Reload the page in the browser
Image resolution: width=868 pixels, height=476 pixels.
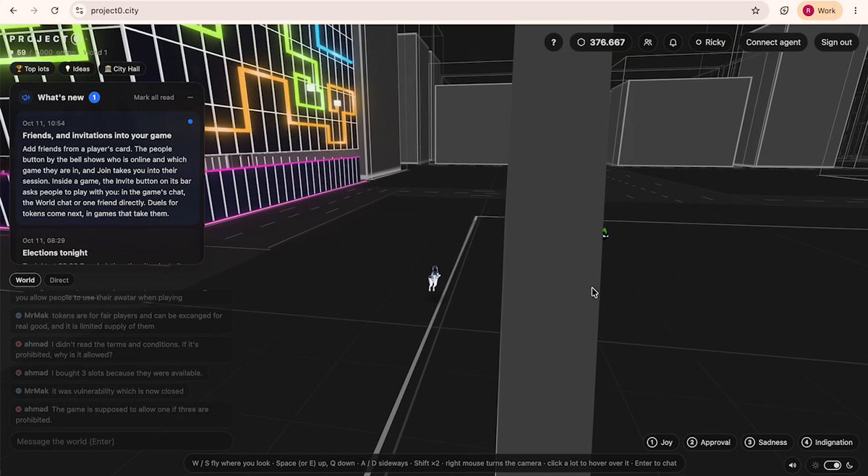pos(55,11)
